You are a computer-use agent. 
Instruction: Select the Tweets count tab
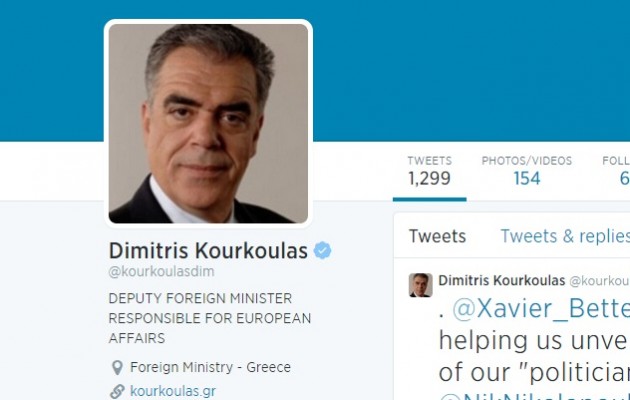tap(430, 171)
